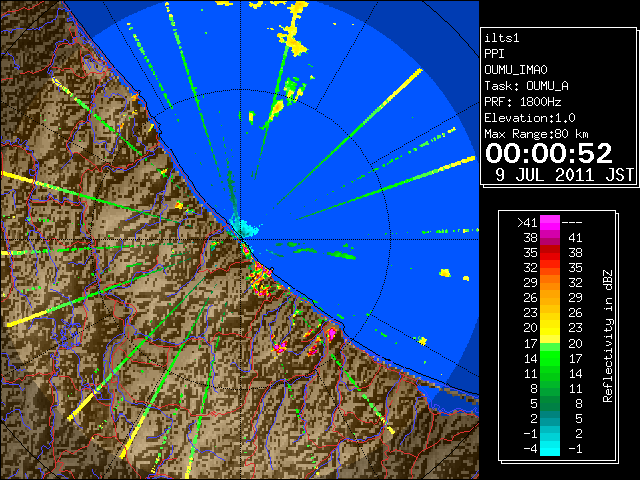The height and width of the screenshot is (480, 640).
Task: Click the 'PRF: 1800Hz' text
Action: tap(522, 102)
